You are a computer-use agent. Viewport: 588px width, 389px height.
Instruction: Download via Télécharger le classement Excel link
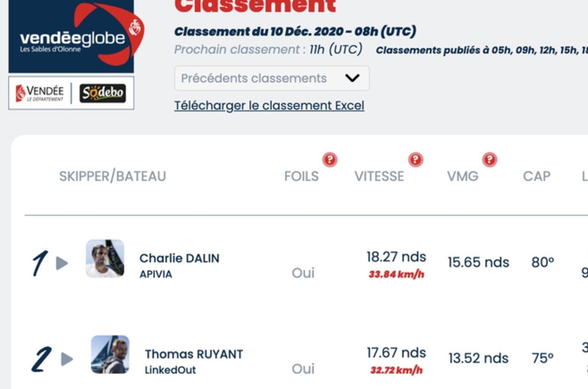(x=269, y=106)
